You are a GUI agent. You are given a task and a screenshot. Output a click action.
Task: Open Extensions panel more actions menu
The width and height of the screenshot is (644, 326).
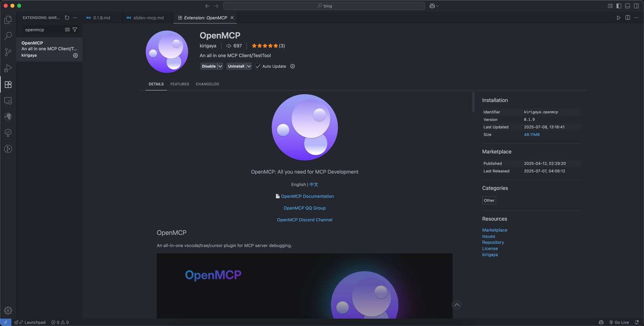tap(75, 18)
